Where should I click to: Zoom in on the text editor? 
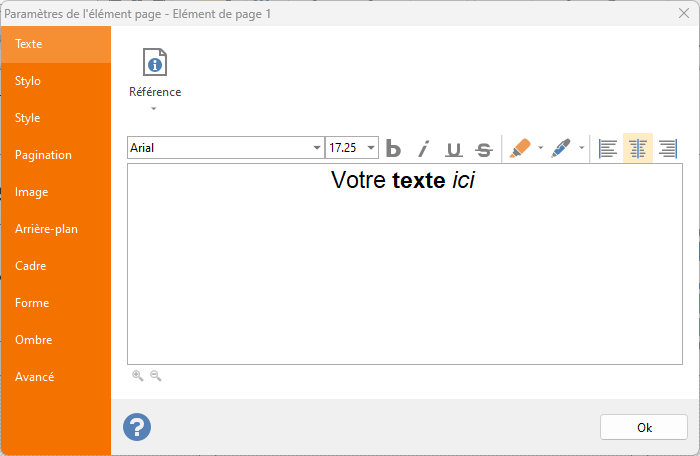pyautogui.click(x=138, y=376)
